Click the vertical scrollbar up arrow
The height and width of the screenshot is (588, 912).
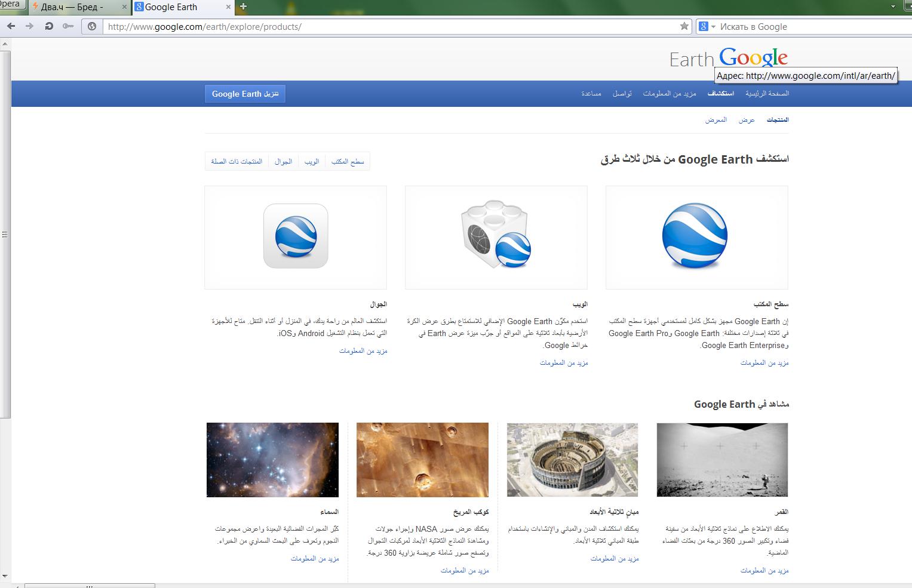(x=5, y=44)
